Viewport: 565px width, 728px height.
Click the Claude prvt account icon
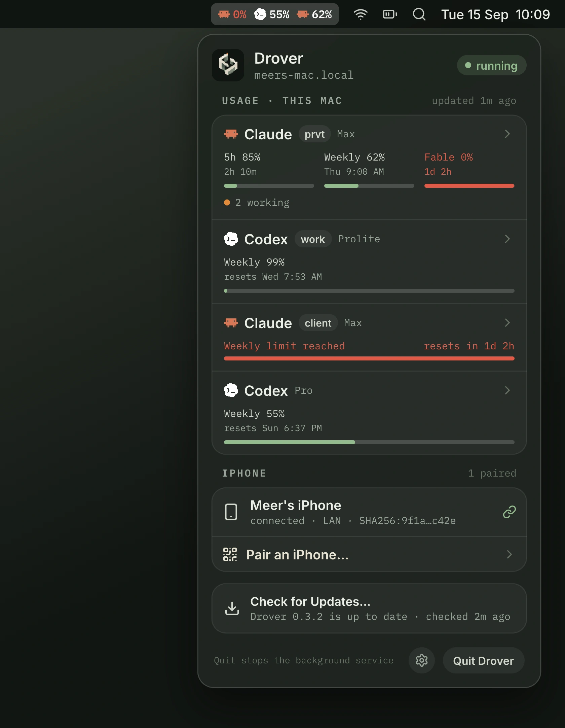[231, 134]
